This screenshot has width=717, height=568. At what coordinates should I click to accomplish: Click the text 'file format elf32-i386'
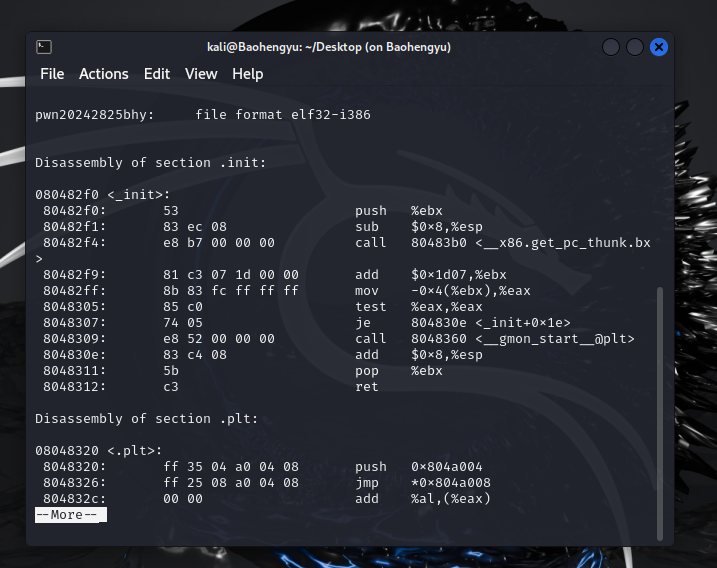[x=283, y=115]
